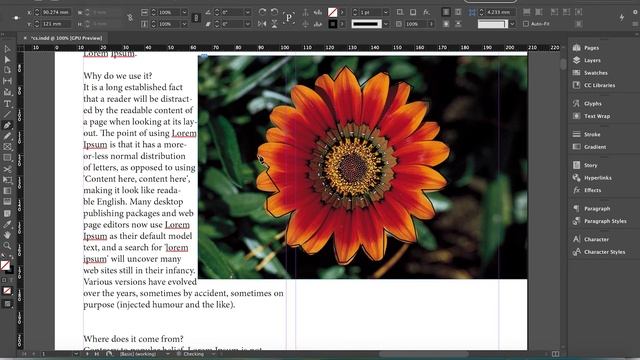Expand the stroke color swatch arrow
This screenshot has height=360, width=640.
342,24
